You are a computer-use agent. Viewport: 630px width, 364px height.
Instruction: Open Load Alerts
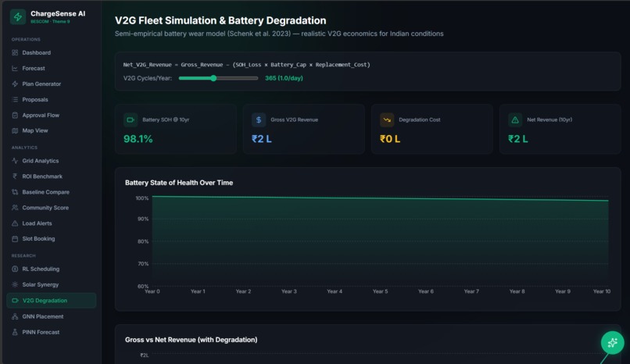52,223
